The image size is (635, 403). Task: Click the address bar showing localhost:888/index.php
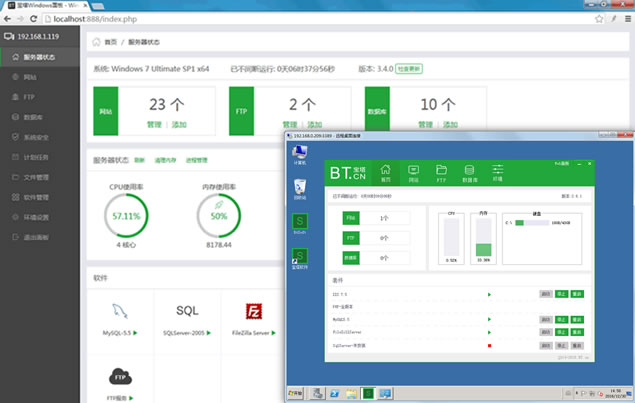point(318,19)
